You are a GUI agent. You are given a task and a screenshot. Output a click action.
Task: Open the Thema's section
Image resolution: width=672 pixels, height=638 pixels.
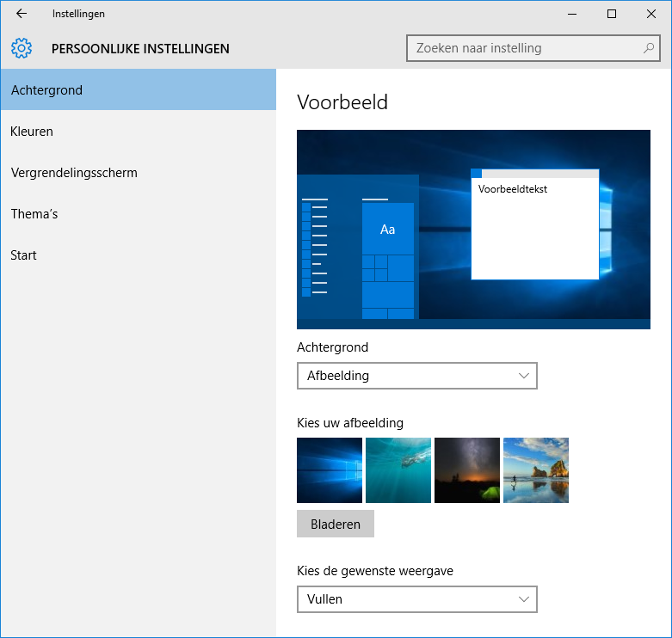(34, 214)
